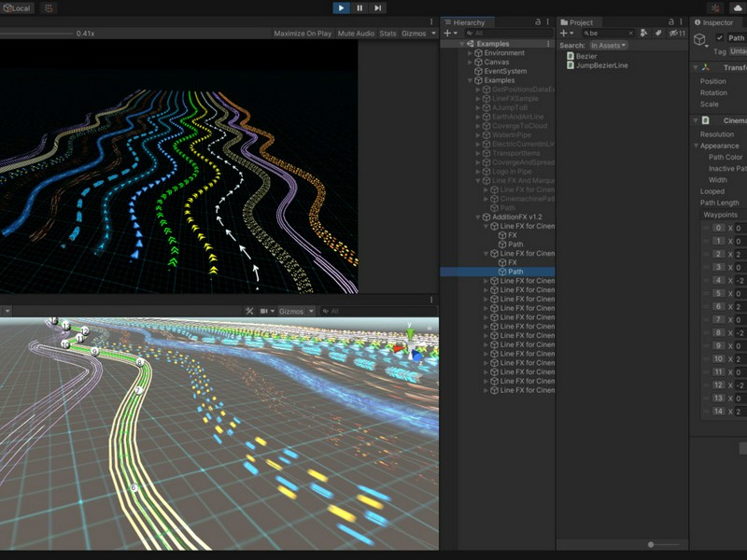Clear the Project search text
The image size is (747, 560).
(x=631, y=33)
